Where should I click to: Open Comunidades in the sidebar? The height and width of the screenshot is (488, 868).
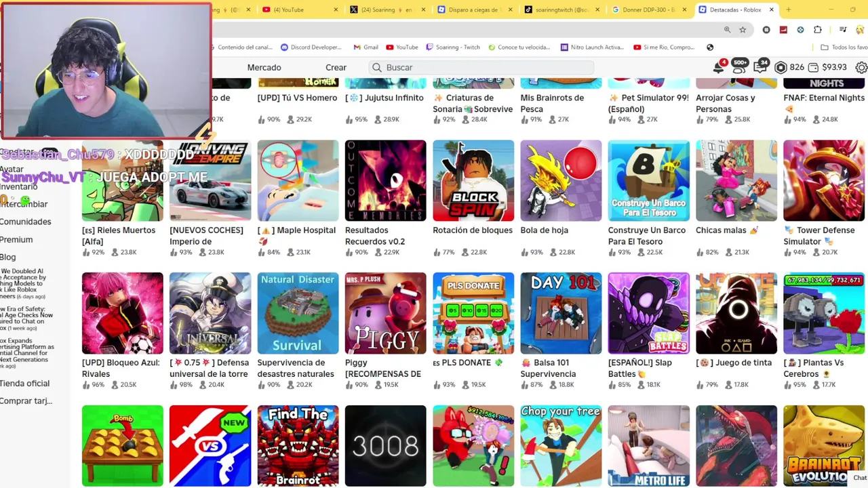coord(25,222)
